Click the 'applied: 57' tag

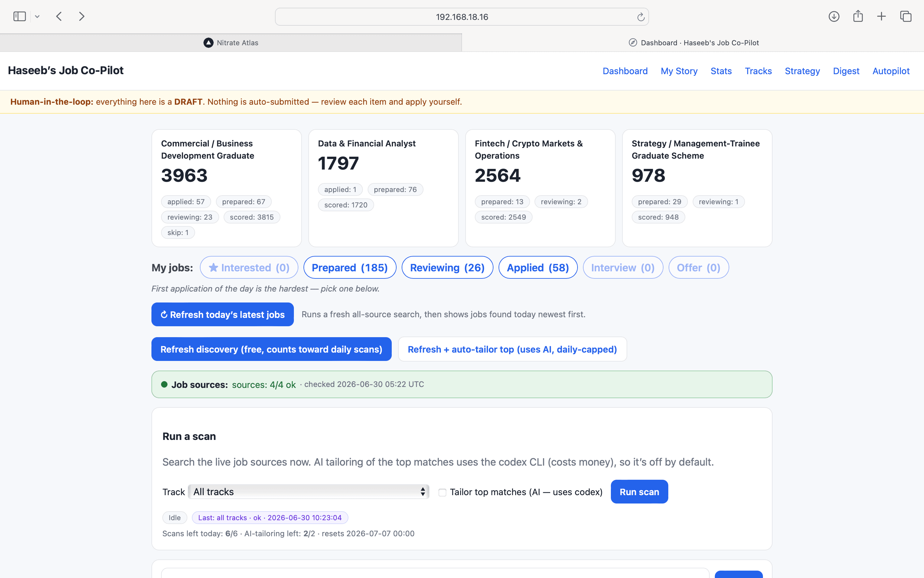[x=186, y=202]
